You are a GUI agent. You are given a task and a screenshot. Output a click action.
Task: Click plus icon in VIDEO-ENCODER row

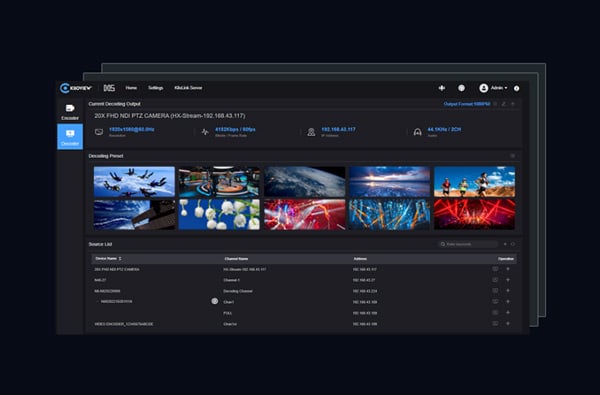tap(508, 324)
